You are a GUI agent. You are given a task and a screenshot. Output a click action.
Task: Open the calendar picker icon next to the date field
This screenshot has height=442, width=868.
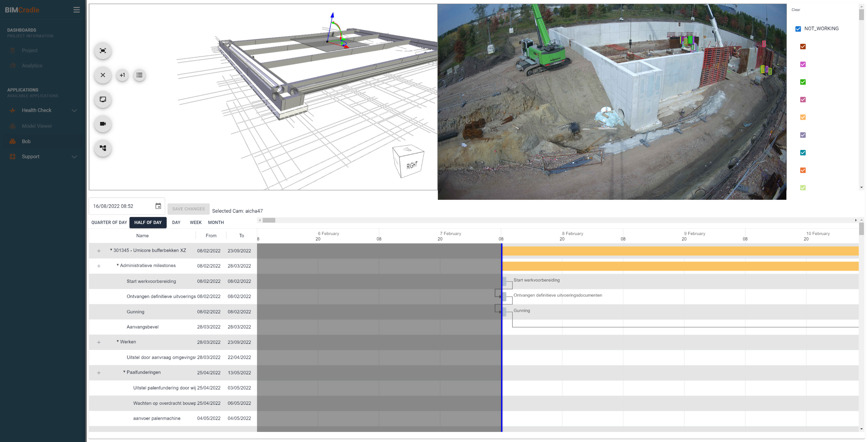point(158,206)
